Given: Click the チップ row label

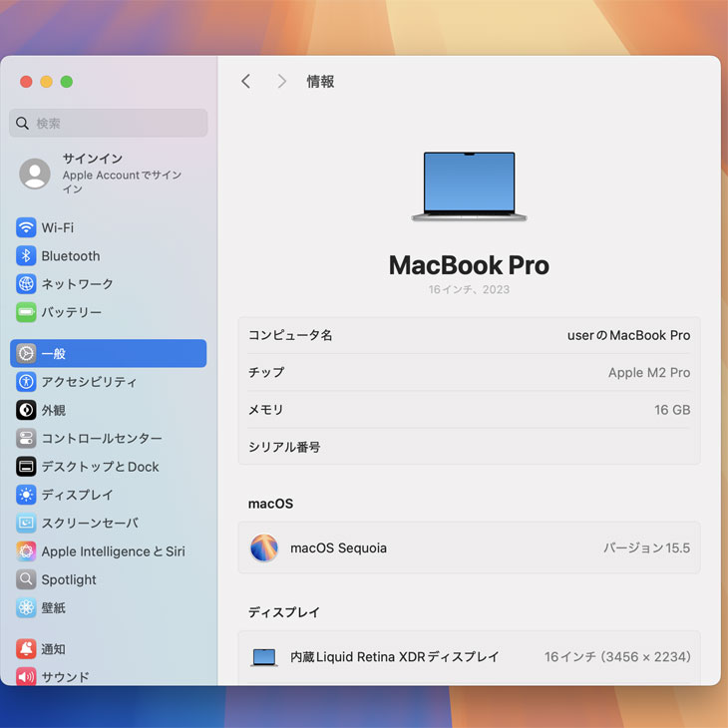Looking at the screenshot, I should pos(266,372).
